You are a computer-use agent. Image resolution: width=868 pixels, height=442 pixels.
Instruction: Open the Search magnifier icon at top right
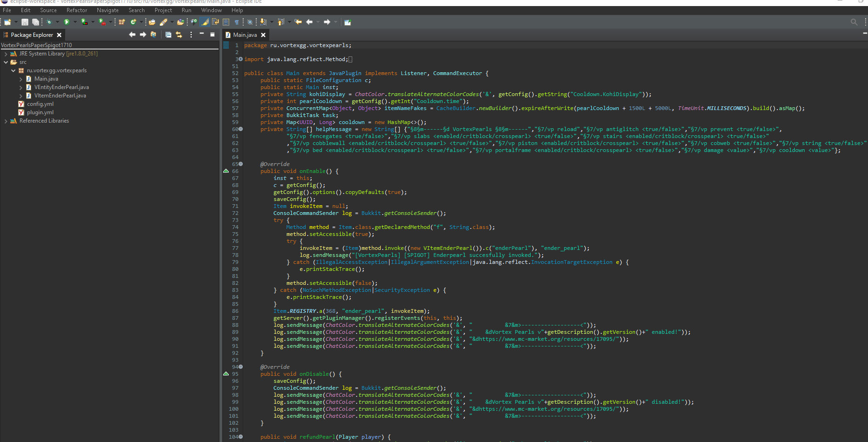854,22
